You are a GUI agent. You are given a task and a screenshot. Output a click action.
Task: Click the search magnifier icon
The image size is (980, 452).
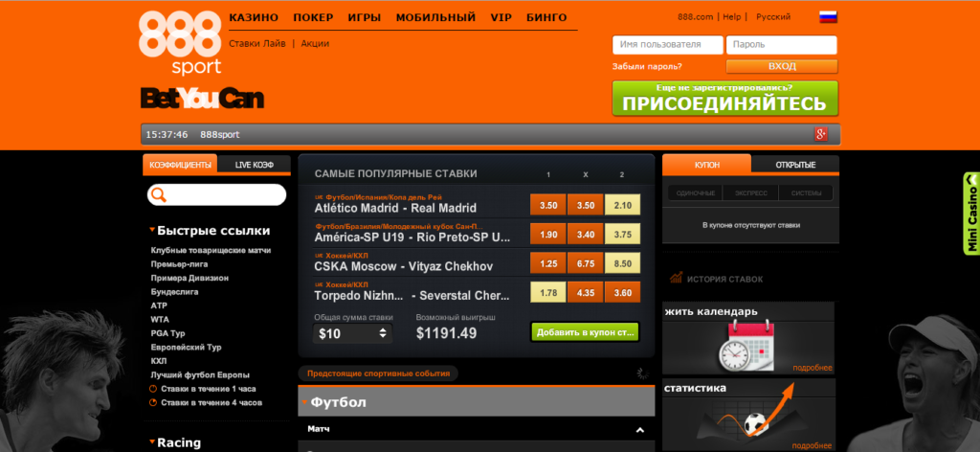click(158, 195)
